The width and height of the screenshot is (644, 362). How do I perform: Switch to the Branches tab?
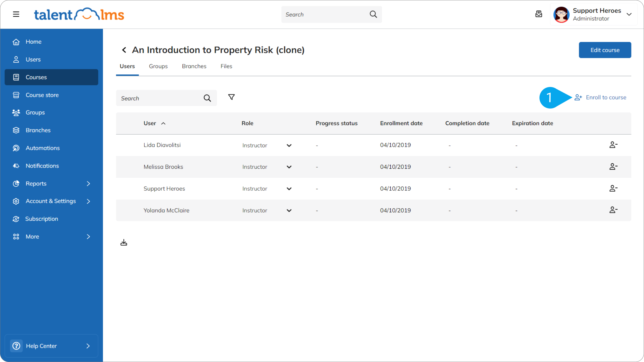point(194,66)
